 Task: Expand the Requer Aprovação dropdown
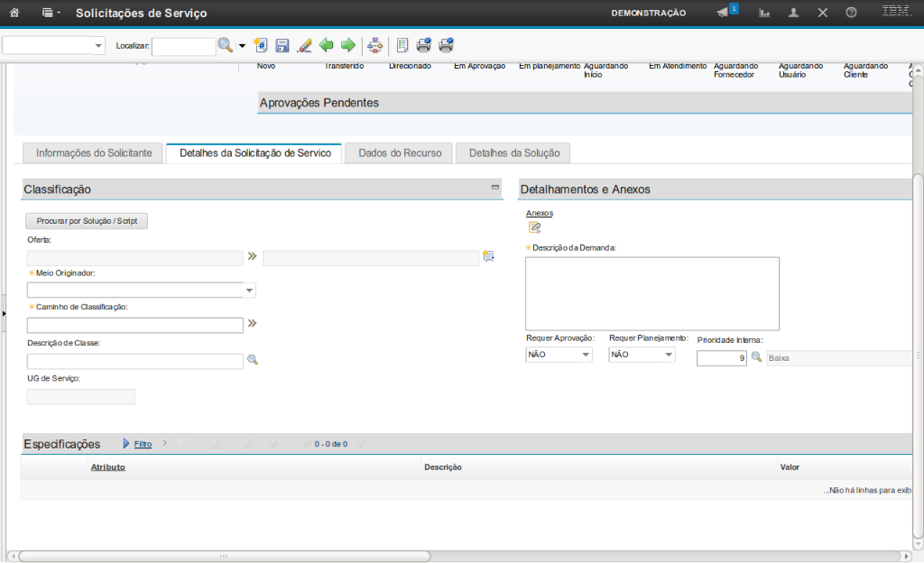pyautogui.click(x=586, y=355)
